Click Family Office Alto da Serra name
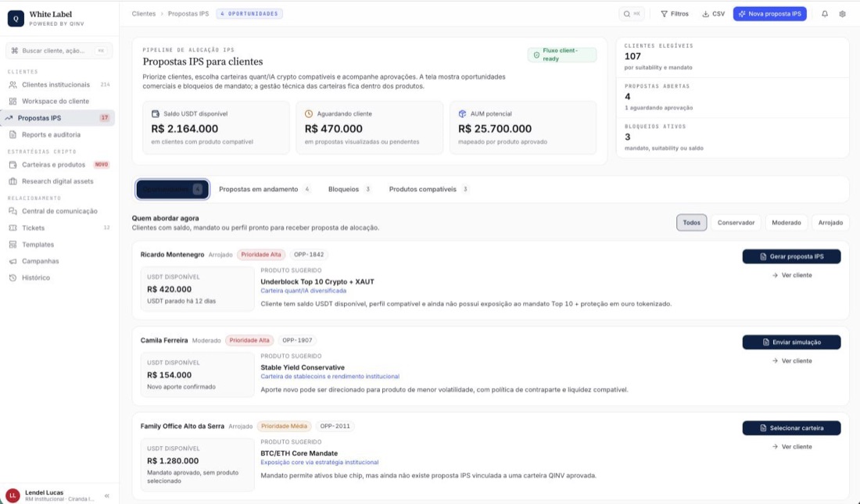Viewport: 860px width, 504px height. [182, 426]
